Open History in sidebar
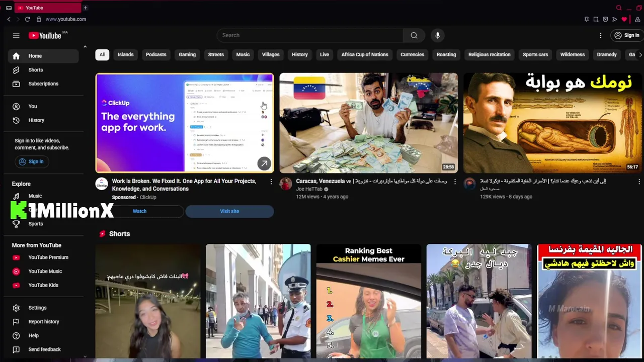This screenshot has width=644, height=362. (43, 120)
